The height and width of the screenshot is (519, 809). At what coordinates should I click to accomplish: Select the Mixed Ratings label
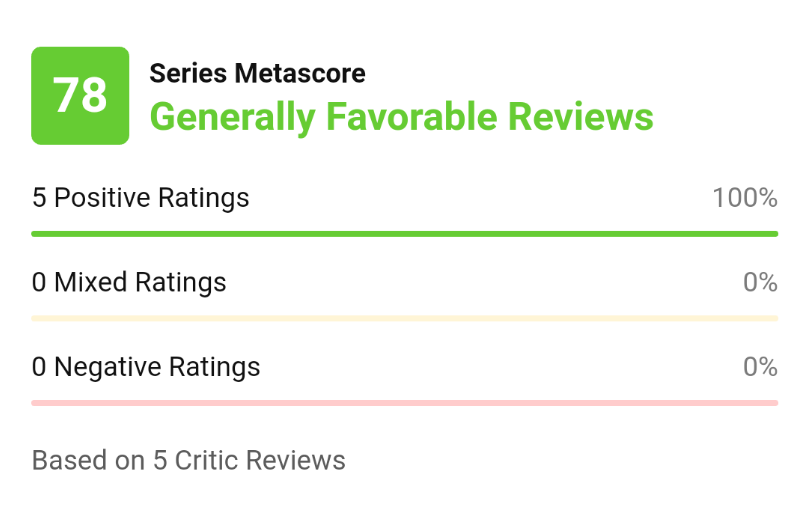(140, 283)
